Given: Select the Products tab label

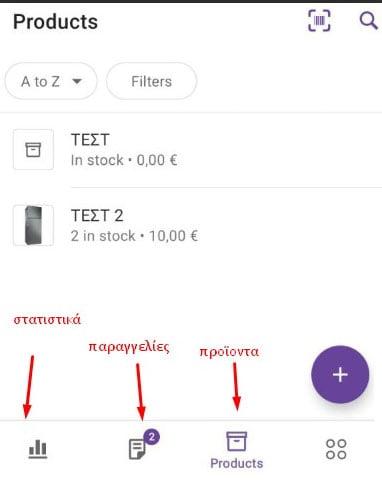Looking at the screenshot, I should 237,463.
